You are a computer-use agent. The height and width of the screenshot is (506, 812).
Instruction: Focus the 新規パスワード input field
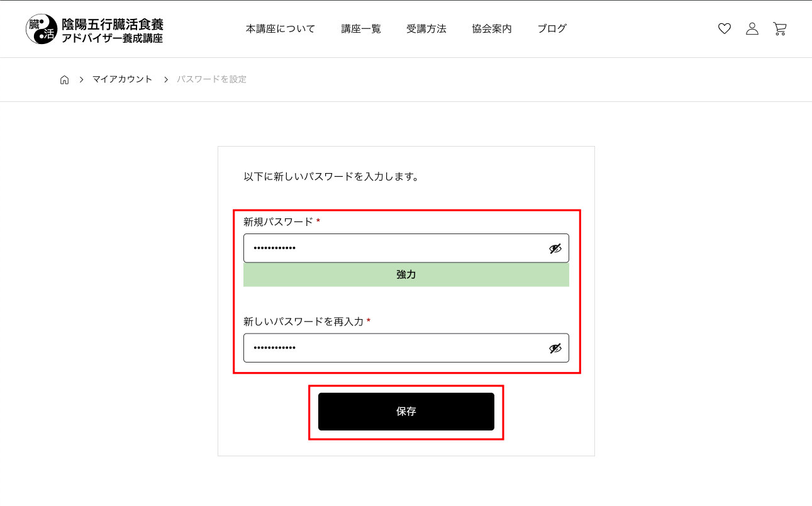[x=406, y=249]
